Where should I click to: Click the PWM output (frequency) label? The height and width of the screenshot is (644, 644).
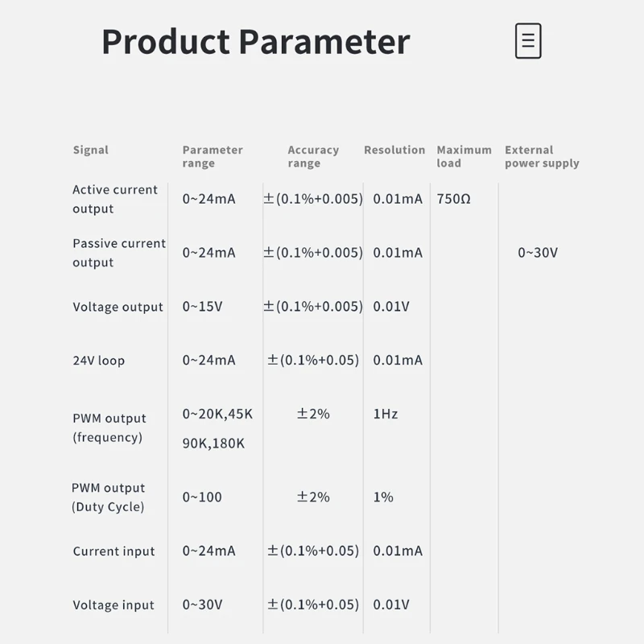pos(109,428)
